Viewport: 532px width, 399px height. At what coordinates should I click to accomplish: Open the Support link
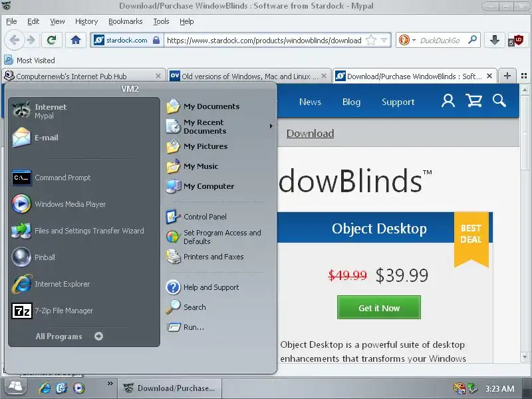click(x=398, y=102)
